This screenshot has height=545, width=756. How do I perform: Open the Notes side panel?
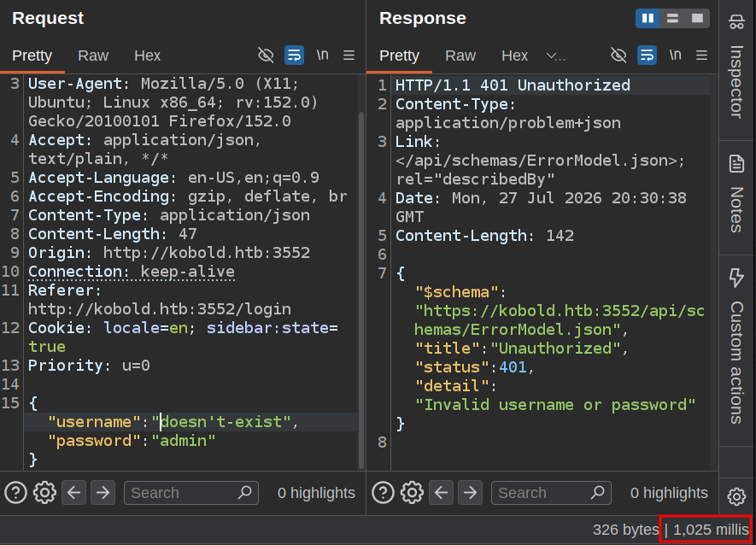pyautogui.click(x=736, y=195)
